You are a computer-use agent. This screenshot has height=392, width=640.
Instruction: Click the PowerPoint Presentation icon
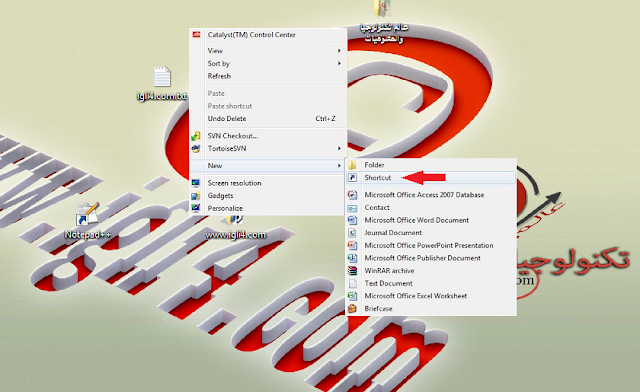pos(352,245)
